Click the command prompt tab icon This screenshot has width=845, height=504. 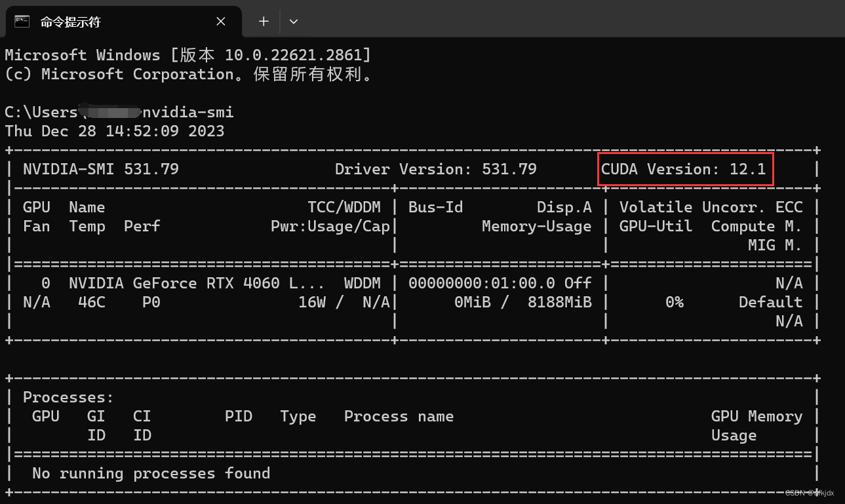click(x=23, y=22)
